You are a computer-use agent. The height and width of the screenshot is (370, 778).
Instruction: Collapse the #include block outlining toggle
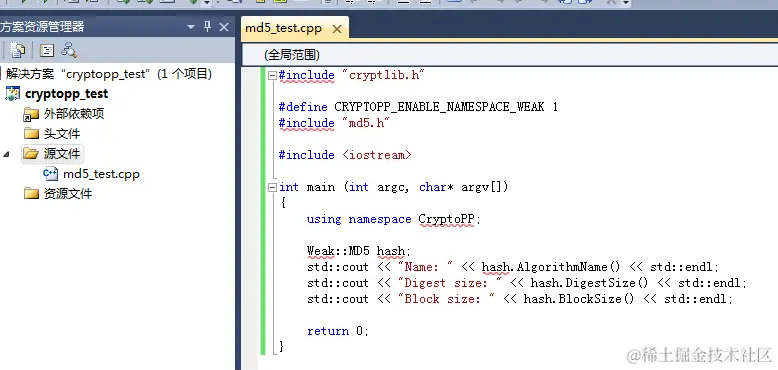coord(272,75)
